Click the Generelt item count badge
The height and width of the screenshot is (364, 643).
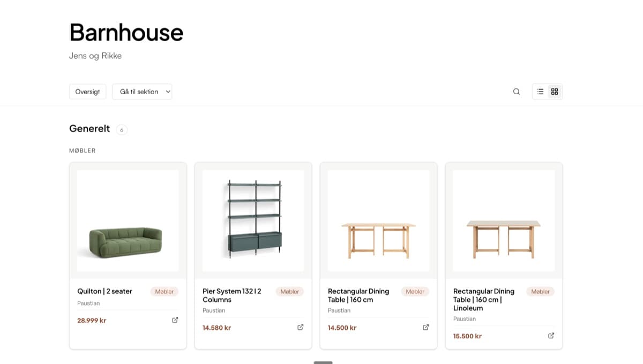[122, 130]
